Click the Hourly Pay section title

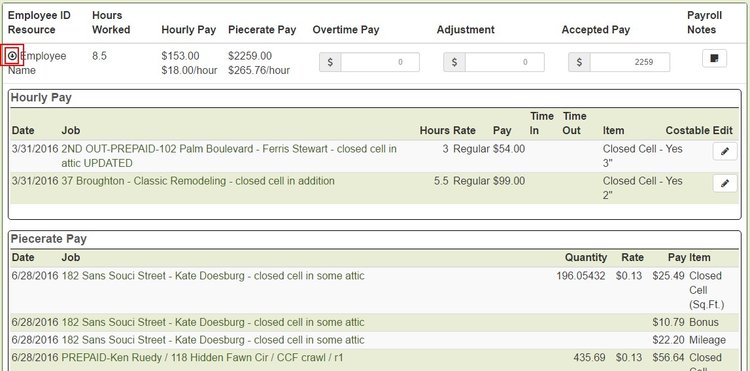[41, 98]
